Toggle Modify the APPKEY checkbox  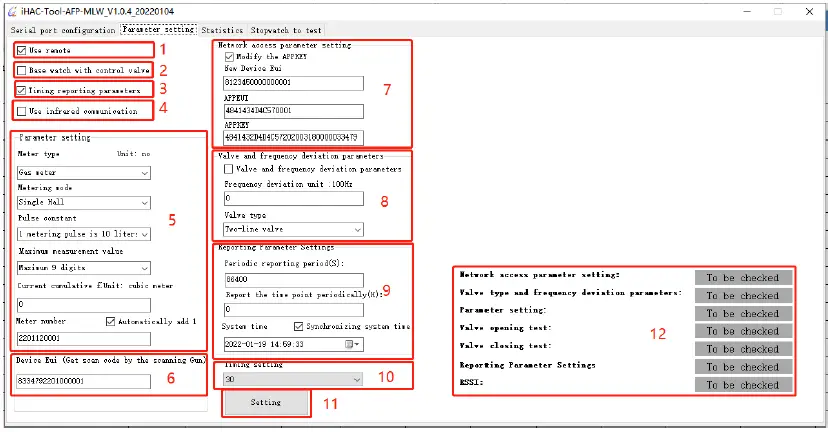229,57
